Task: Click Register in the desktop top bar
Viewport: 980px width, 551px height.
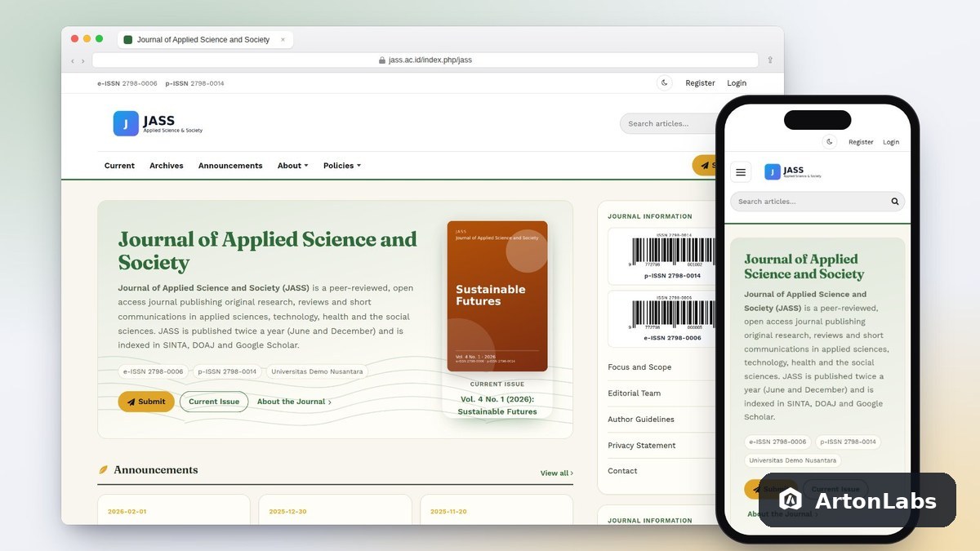Action: click(700, 83)
